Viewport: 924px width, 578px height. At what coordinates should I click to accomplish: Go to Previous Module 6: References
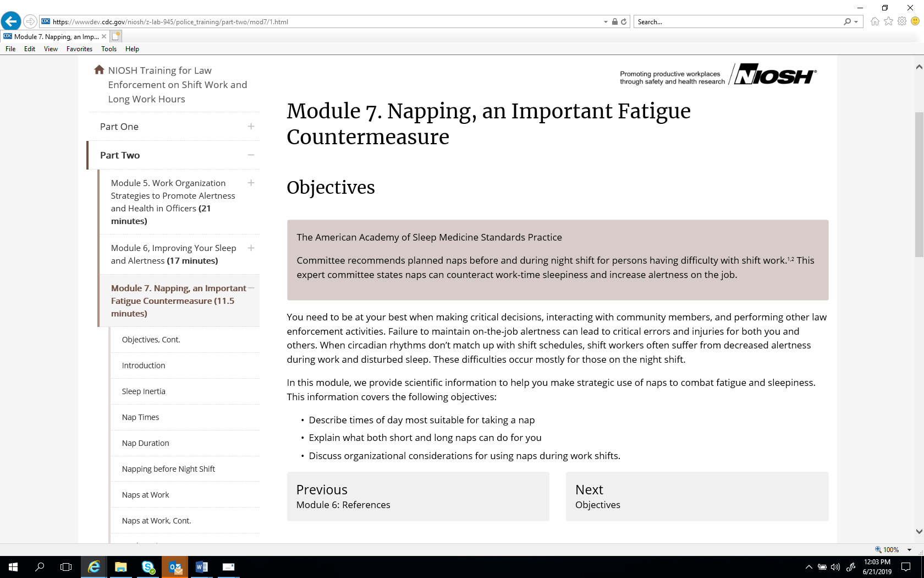point(417,497)
